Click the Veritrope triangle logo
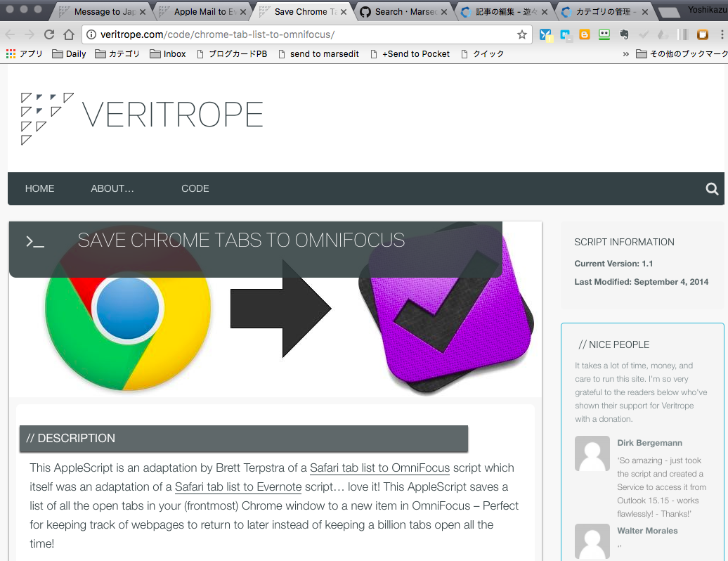 pos(47,119)
